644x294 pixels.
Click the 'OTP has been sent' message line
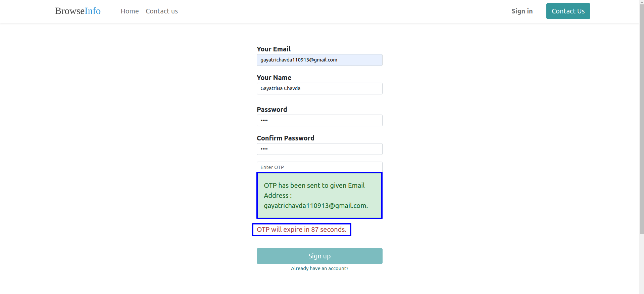pyautogui.click(x=314, y=185)
